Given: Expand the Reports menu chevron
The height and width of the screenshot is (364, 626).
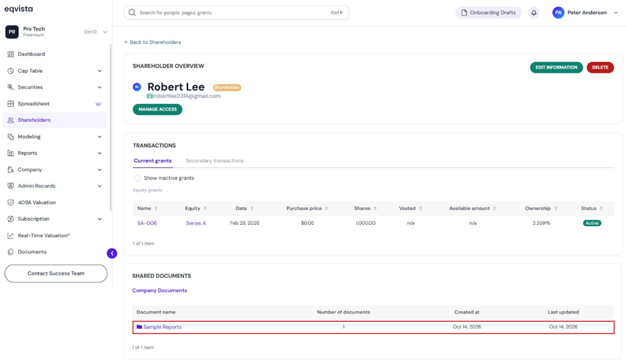Looking at the screenshot, I should click(x=99, y=153).
